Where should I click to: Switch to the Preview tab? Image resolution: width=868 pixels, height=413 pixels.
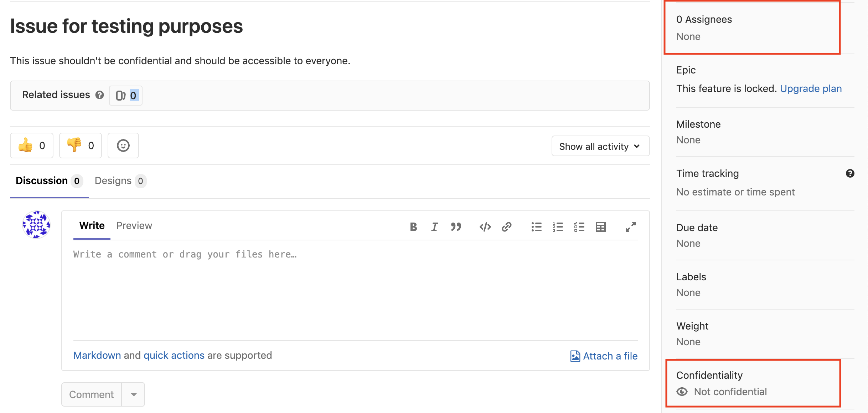tap(134, 226)
